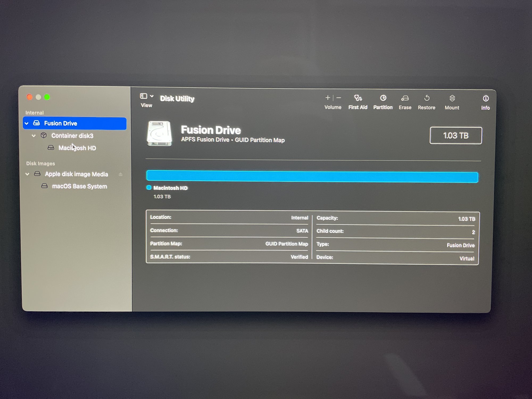Collapse the Fusion Drive tree
Screen dimensions: 532x399
[27, 123]
